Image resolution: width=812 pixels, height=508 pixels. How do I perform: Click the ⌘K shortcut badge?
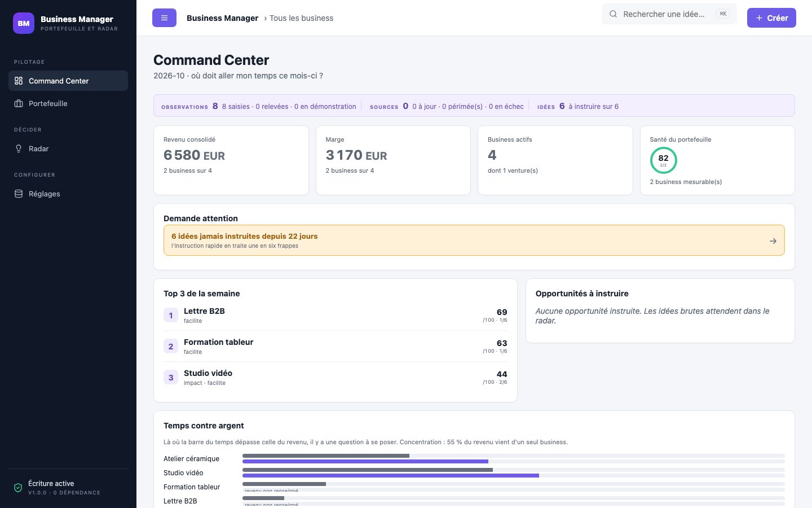(723, 14)
